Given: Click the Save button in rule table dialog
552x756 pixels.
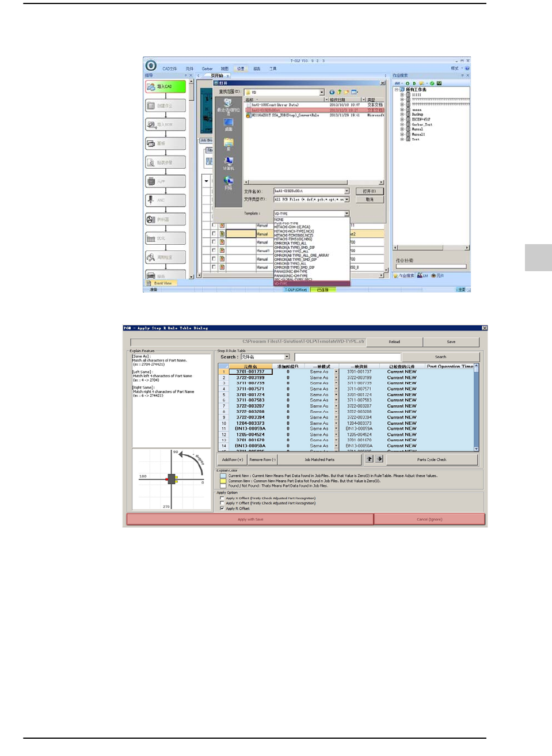Looking at the screenshot, I should 451,341.
